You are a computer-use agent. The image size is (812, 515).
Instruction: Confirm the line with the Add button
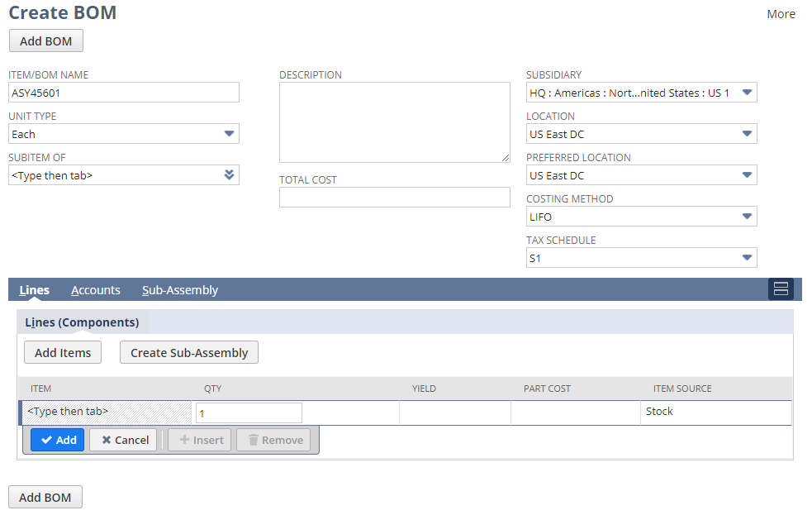coord(58,440)
